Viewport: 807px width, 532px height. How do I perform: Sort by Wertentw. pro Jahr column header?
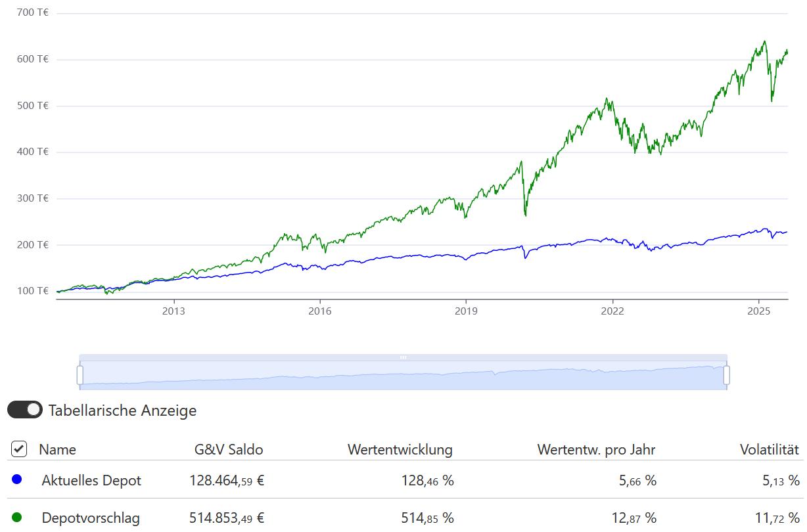tap(595, 449)
